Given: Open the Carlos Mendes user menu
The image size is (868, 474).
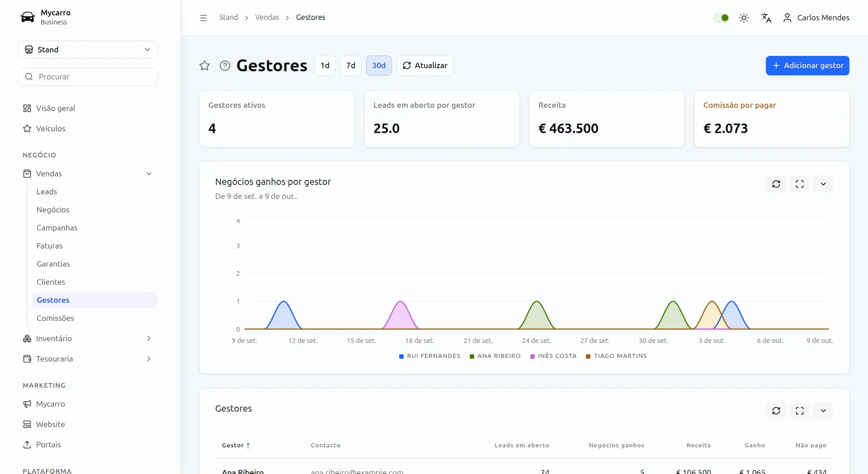Looking at the screenshot, I should (816, 18).
